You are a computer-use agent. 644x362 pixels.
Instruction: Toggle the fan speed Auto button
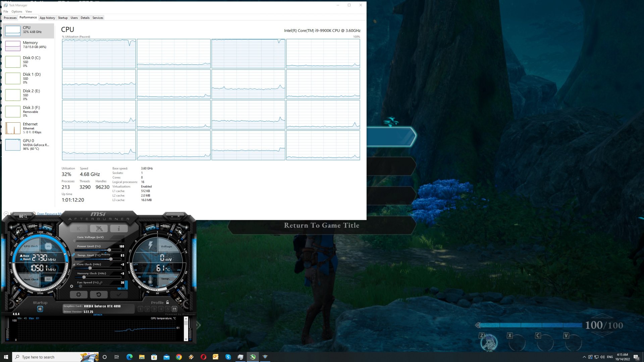pos(123,288)
